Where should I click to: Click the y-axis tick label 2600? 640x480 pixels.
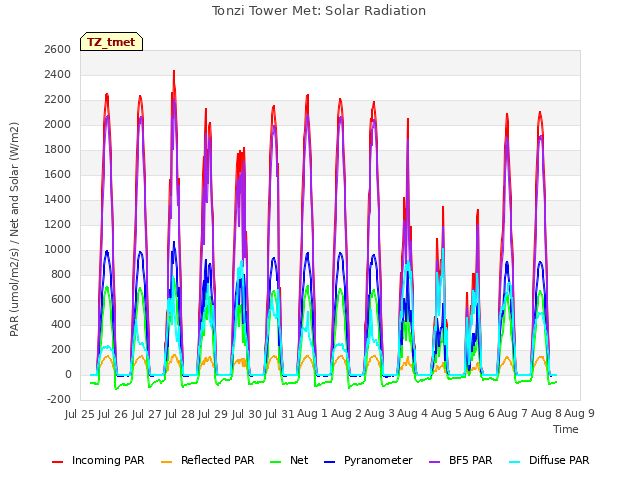58,49
